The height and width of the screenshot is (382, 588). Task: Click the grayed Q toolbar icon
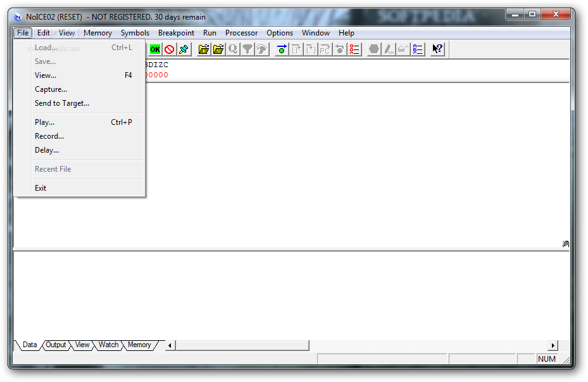tap(233, 49)
